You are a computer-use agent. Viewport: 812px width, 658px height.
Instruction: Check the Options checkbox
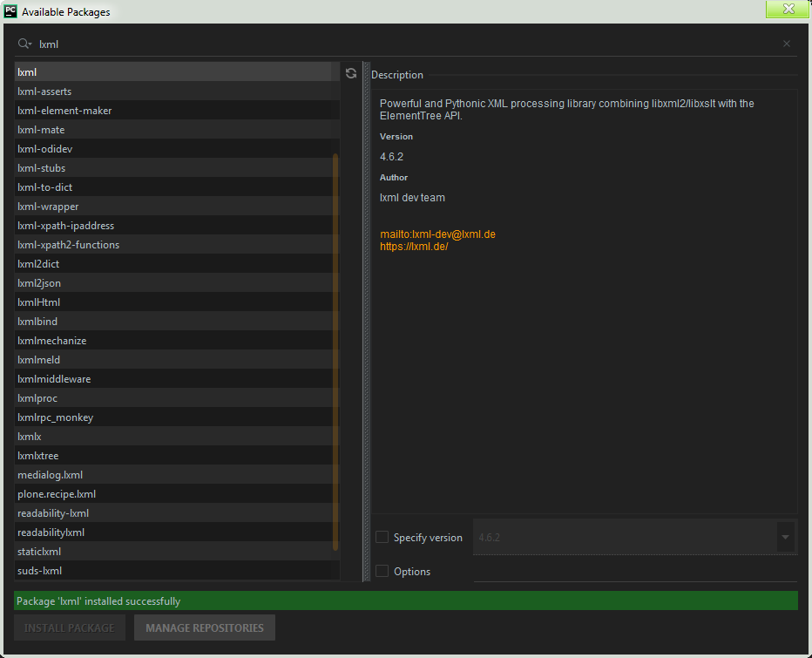[x=382, y=571]
